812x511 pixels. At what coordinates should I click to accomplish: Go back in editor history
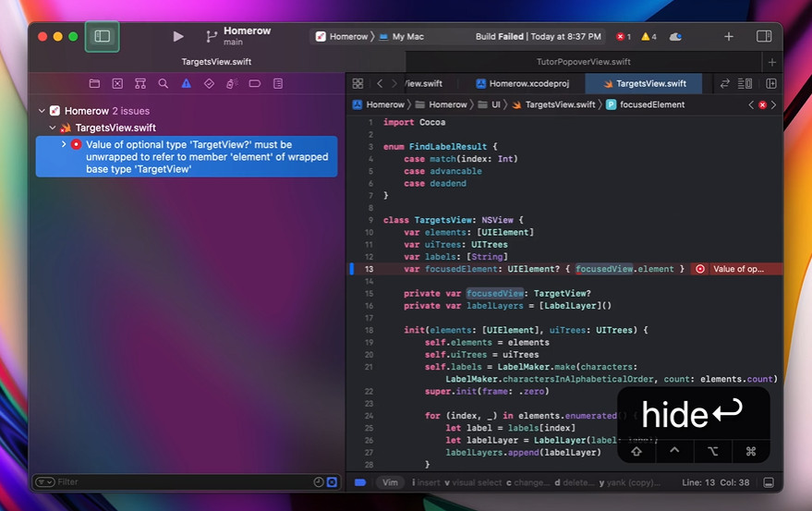pos(380,83)
